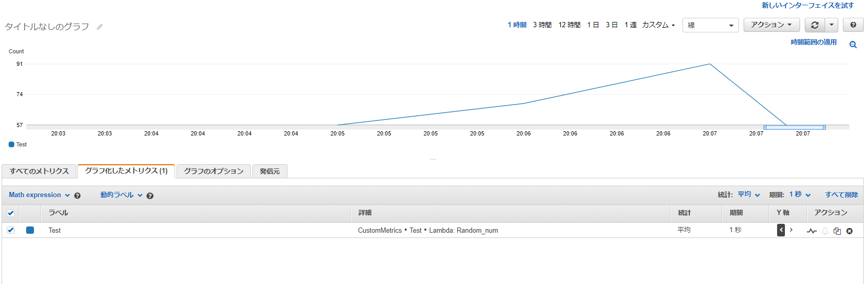Uncheck the Test metric row checkbox

[x=10, y=230]
